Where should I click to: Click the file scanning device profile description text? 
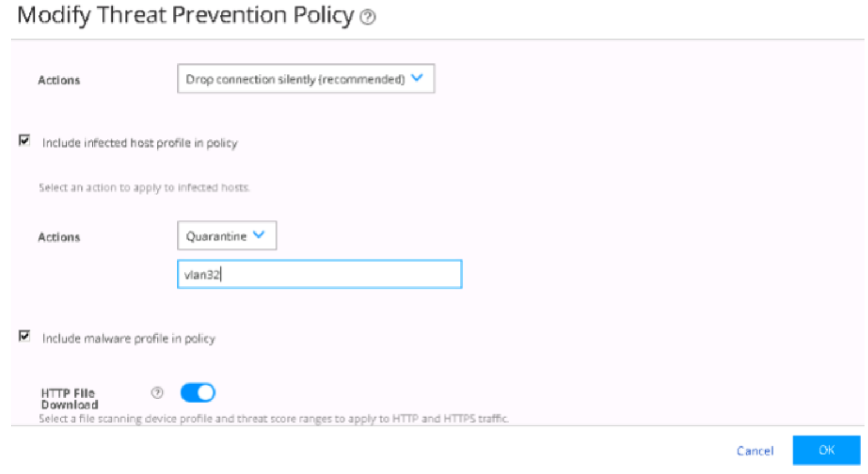273,418
